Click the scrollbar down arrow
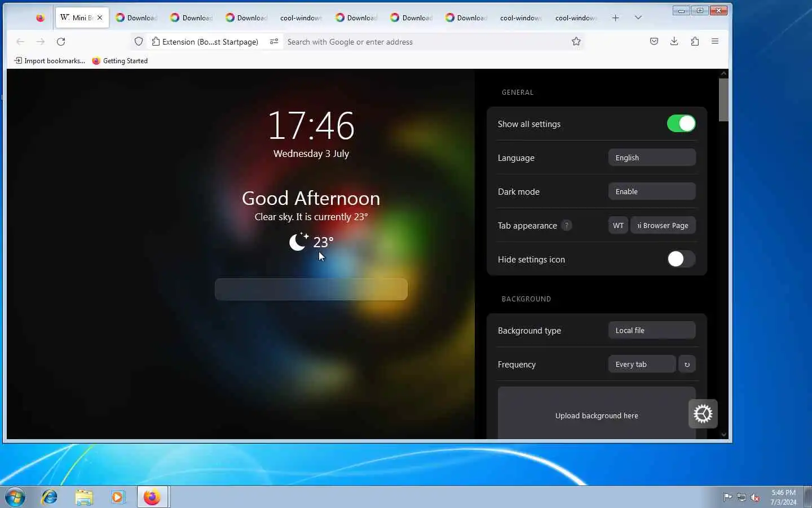 coord(723,435)
